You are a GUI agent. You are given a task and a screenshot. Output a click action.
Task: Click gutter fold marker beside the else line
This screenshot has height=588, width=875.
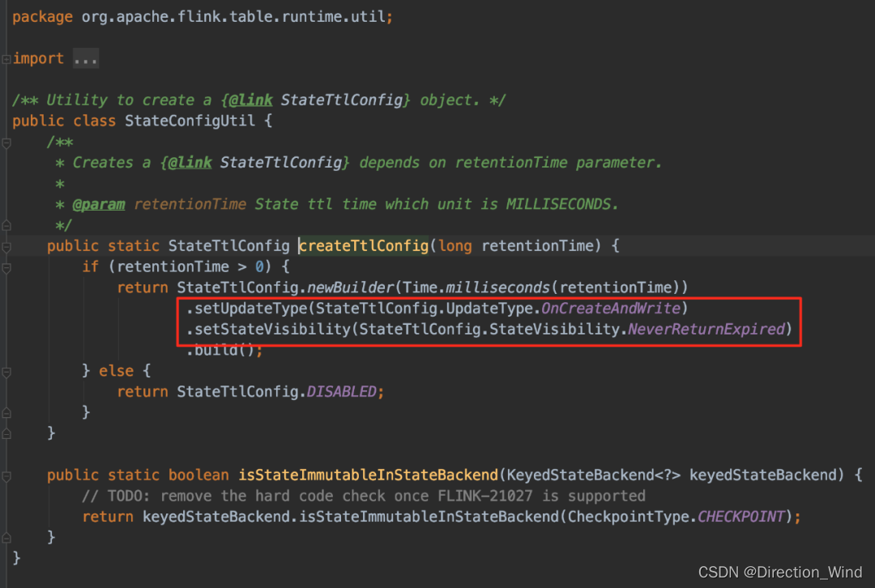pos(6,372)
